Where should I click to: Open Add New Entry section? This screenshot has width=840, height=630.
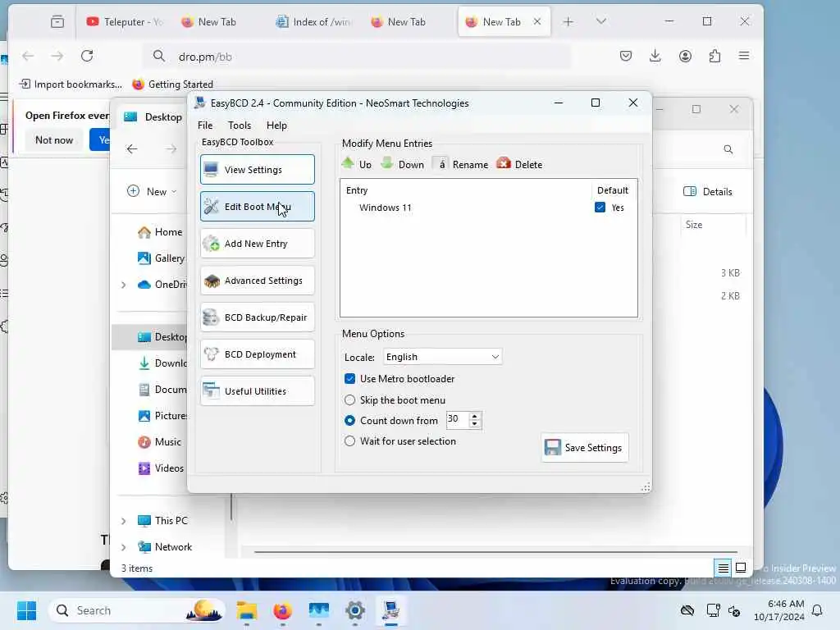pyautogui.click(x=257, y=243)
